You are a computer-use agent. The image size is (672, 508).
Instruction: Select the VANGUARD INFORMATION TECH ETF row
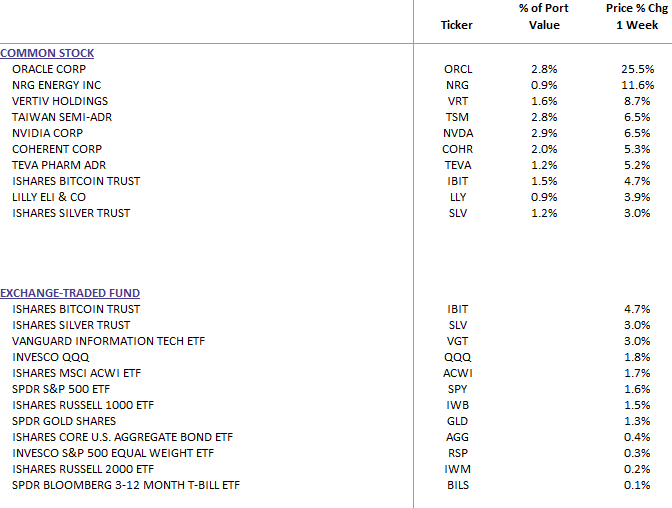(108, 341)
